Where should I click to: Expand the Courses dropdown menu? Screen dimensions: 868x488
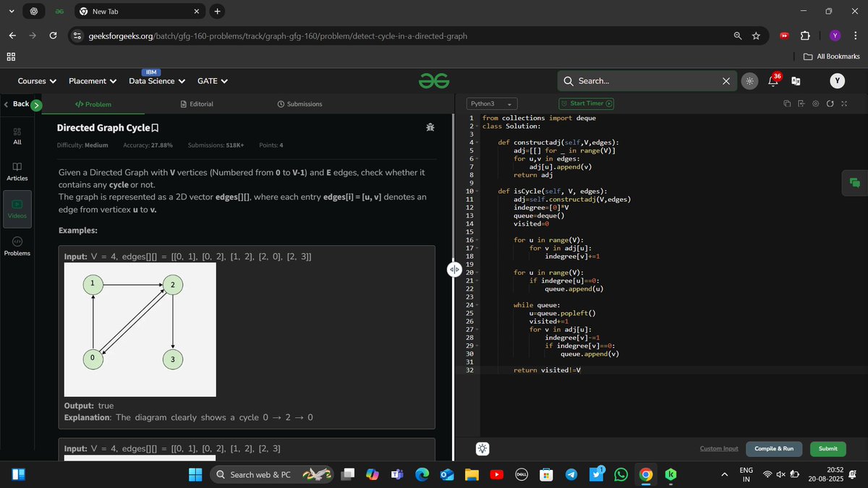tap(37, 81)
